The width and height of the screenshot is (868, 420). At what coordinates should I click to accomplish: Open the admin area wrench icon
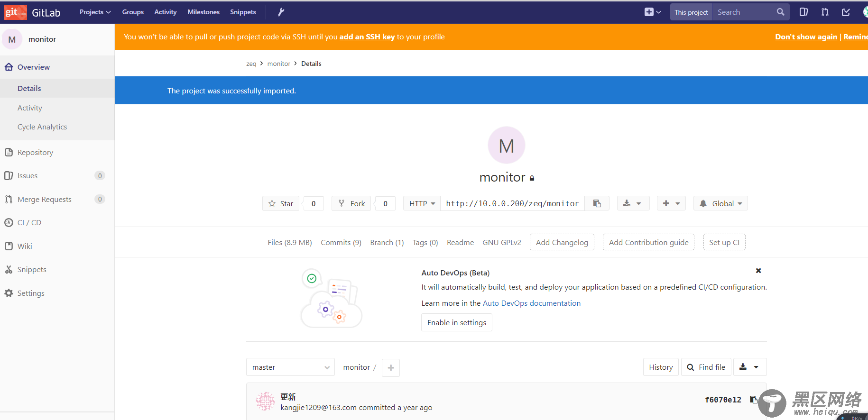click(x=281, y=12)
